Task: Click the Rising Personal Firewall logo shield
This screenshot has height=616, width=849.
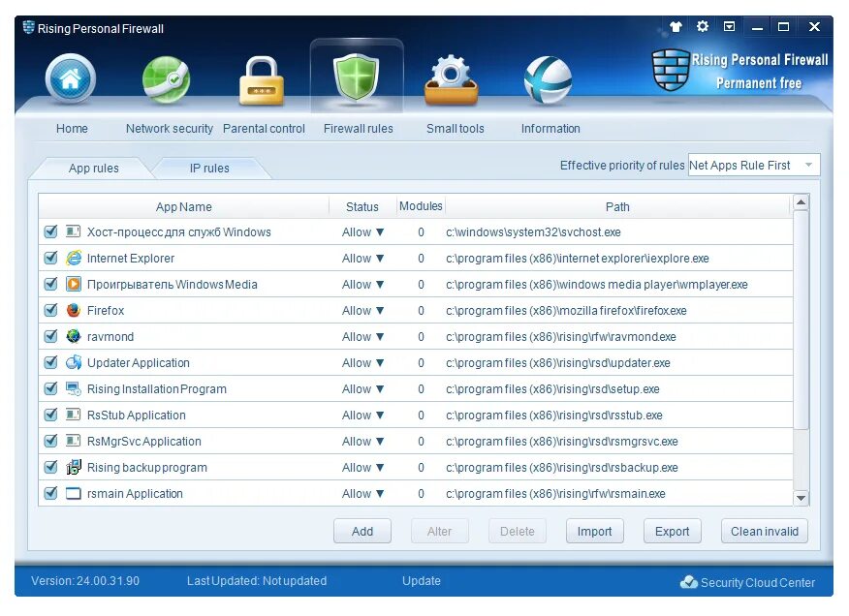Action: (x=671, y=70)
